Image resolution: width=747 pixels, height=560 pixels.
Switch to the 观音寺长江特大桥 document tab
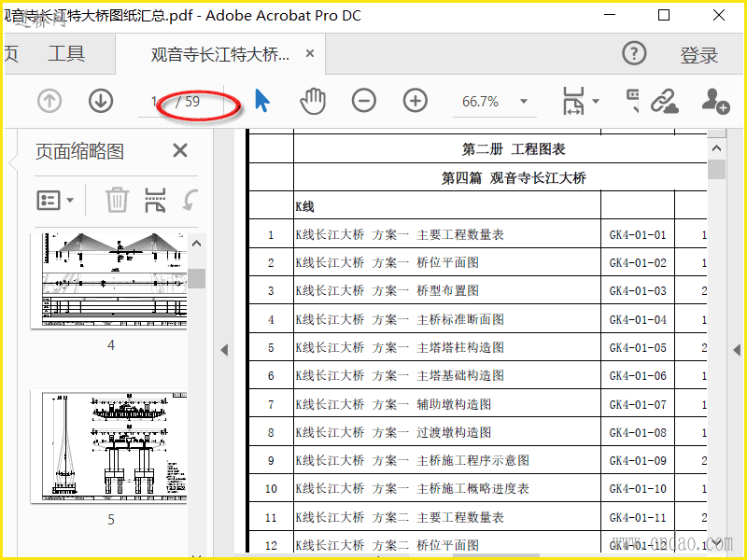pyautogui.click(x=219, y=54)
